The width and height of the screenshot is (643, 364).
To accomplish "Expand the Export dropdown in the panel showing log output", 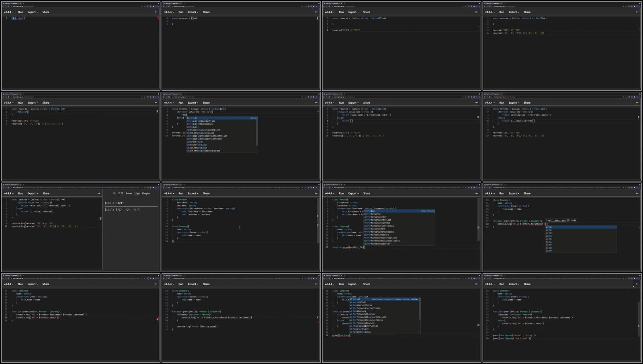I will coord(33,193).
